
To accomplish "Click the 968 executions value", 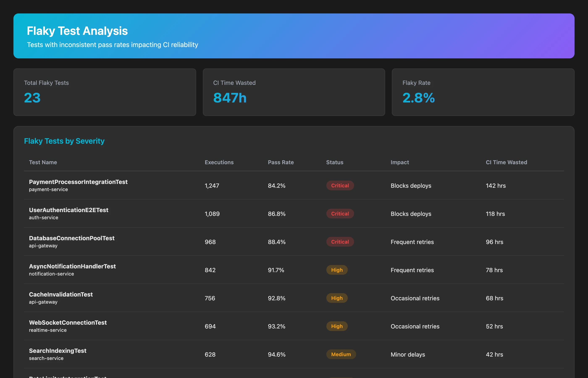I will point(210,242).
